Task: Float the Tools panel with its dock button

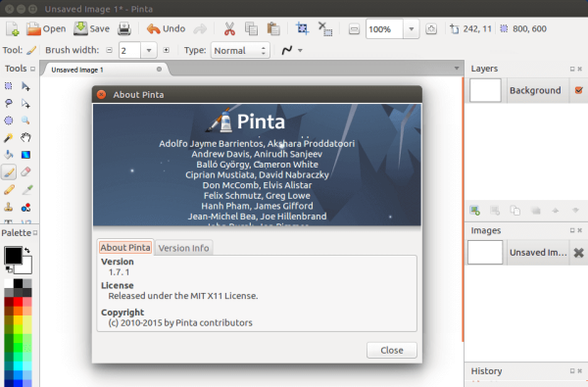Action: (x=33, y=69)
